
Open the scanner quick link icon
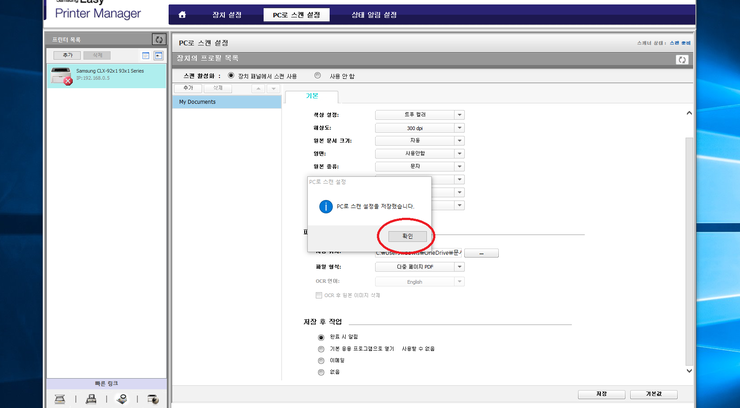coord(60,399)
